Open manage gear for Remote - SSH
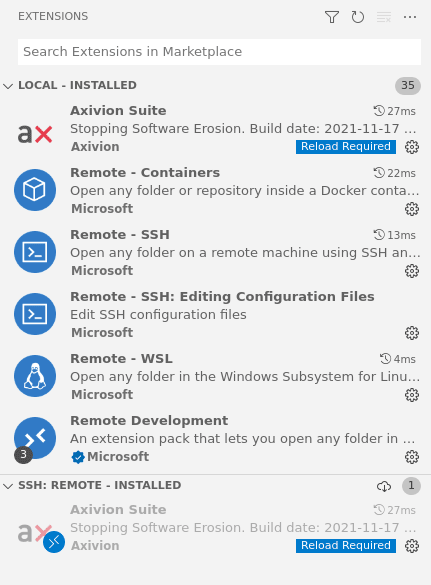Viewport: 431px width, 585px height. (412, 270)
